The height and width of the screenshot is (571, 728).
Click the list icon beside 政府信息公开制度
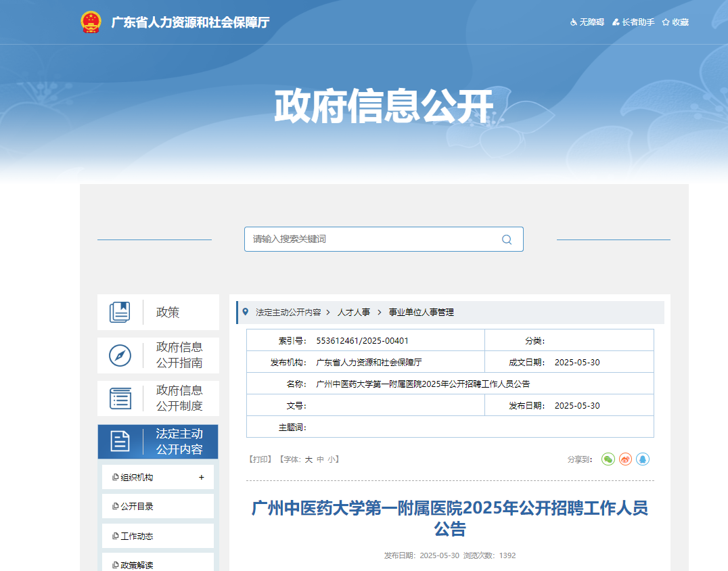pyautogui.click(x=120, y=398)
